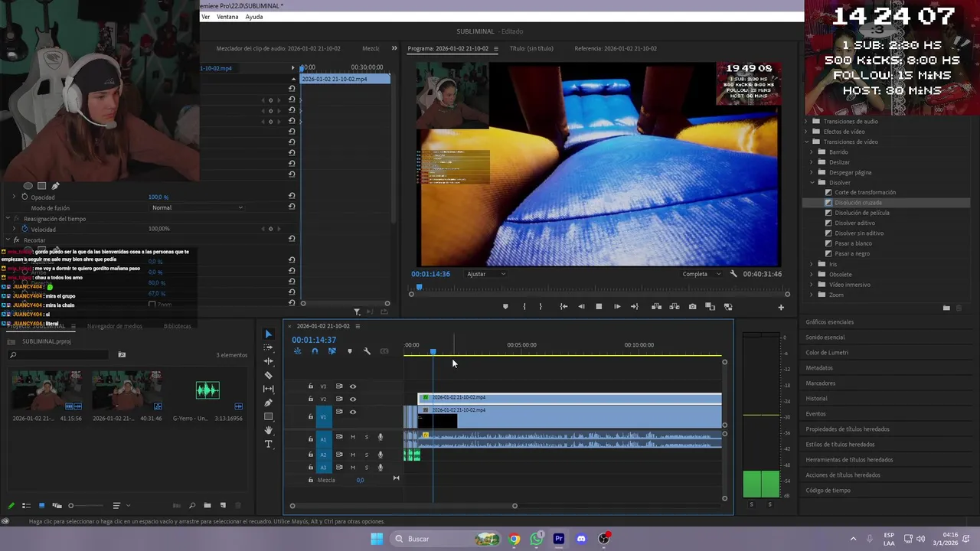Go to Out point in Program monitor
The width and height of the screenshot is (980, 551).
634,307
